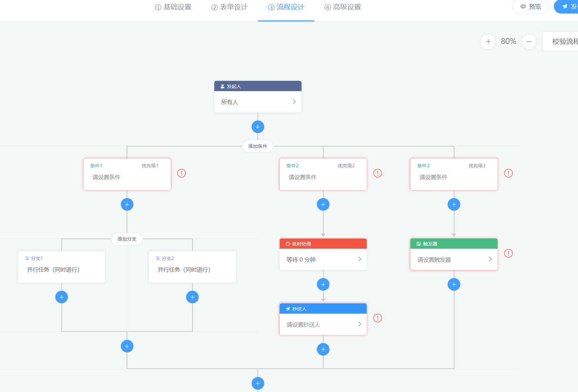
Task: Click the 预览 preview button
Action: click(530, 7)
